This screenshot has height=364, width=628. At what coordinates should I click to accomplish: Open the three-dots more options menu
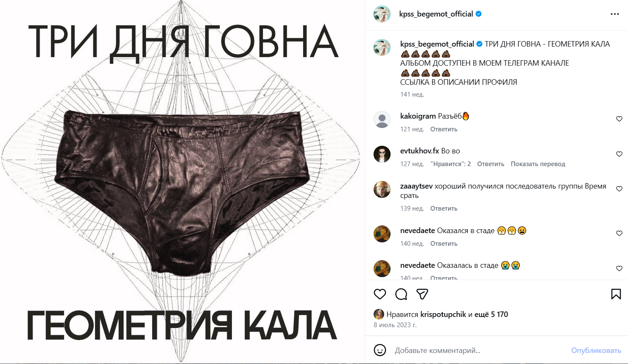tap(615, 14)
